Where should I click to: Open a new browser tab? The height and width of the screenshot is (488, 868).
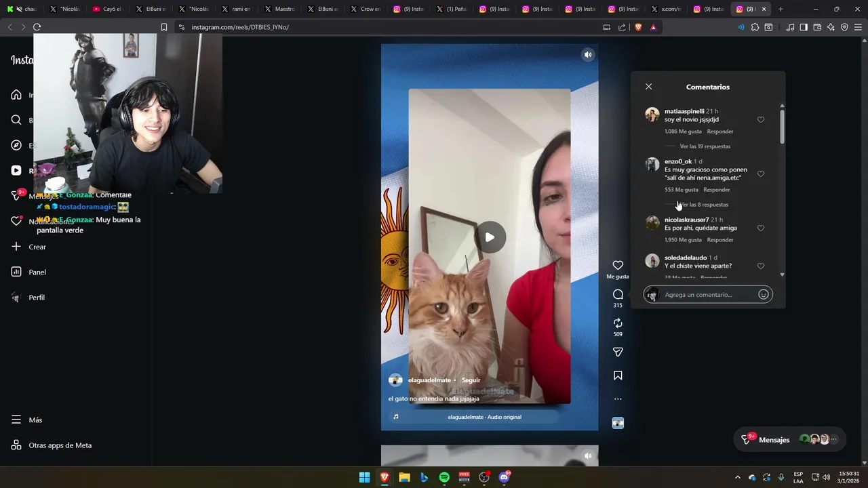tap(781, 9)
